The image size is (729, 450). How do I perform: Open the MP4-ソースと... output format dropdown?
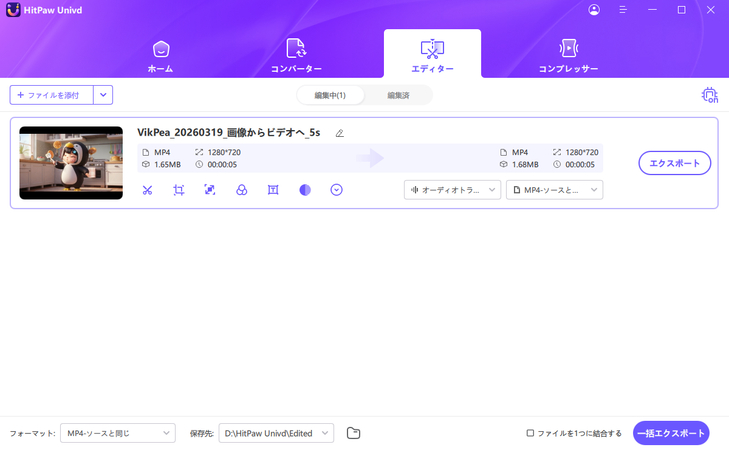[555, 190]
